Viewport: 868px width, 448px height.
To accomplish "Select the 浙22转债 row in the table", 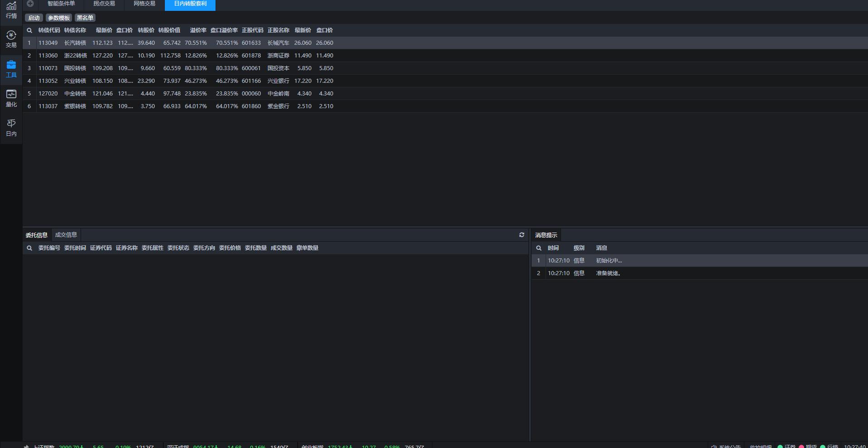I will point(75,56).
